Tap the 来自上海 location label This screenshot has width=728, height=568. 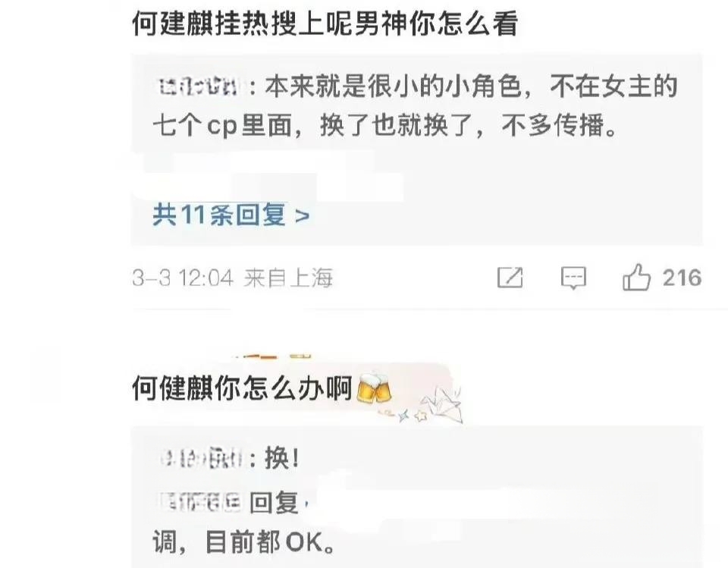tap(288, 278)
